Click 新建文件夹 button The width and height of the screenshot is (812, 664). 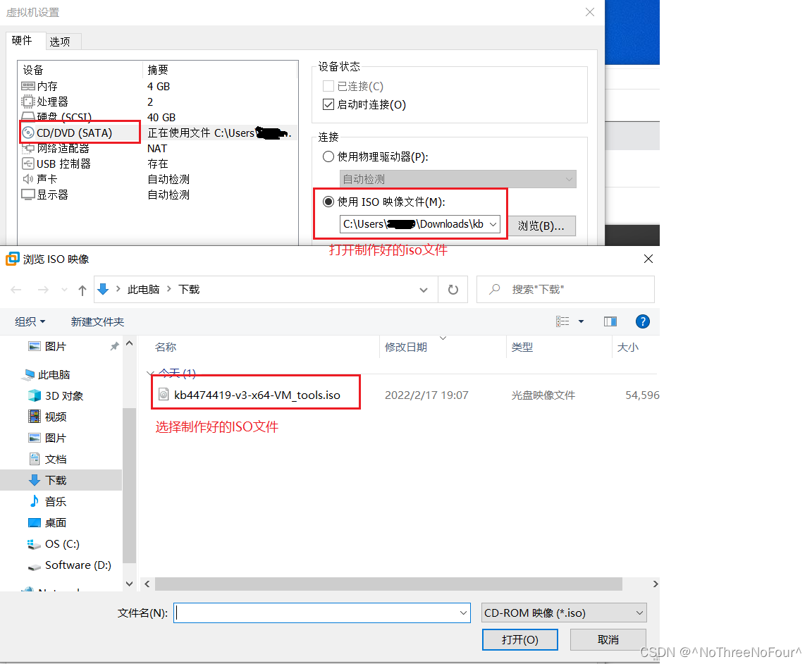pos(97,321)
